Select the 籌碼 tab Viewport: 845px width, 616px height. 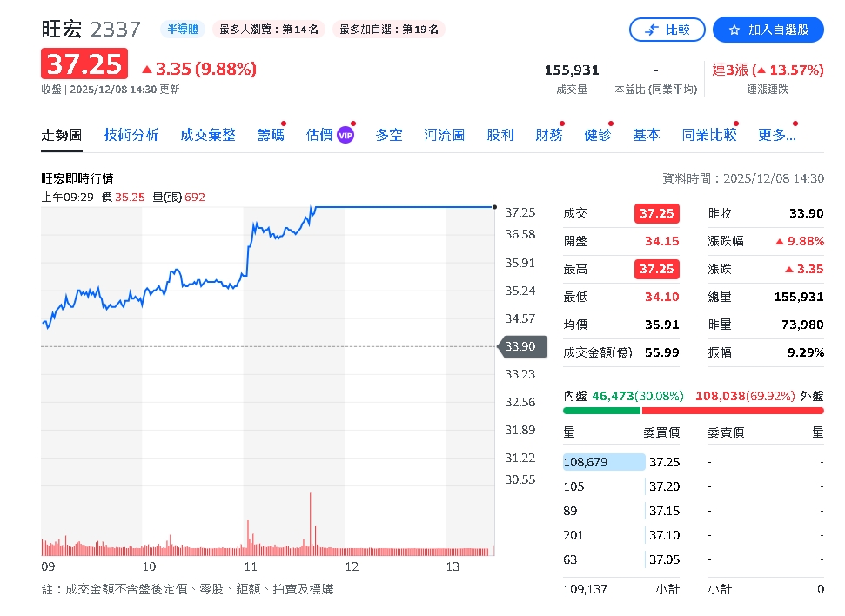coord(270,135)
